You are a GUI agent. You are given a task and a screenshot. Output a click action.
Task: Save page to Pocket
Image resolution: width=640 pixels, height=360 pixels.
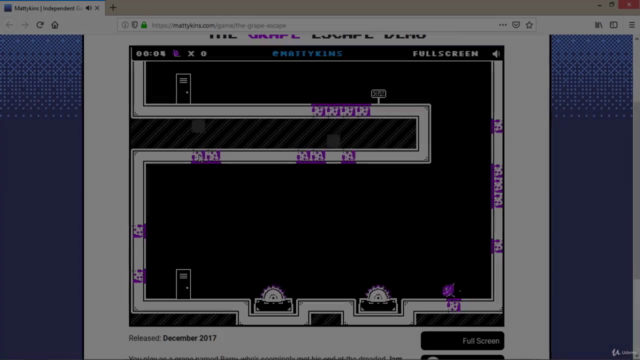[516, 25]
